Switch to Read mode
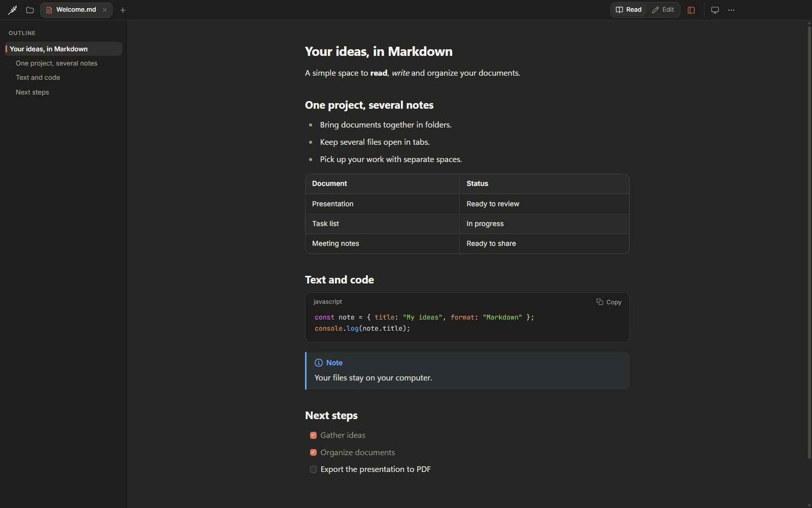812x508 pixels. pos(629,10)
